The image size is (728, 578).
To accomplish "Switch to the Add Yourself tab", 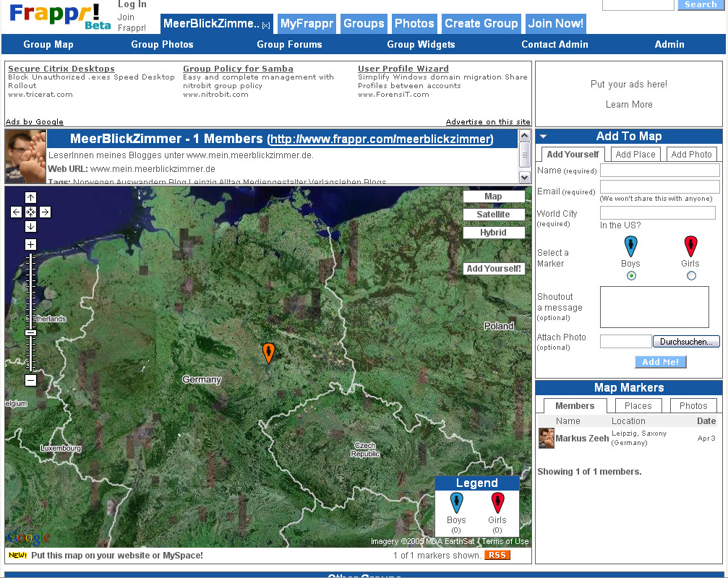I will click(573, 155).
